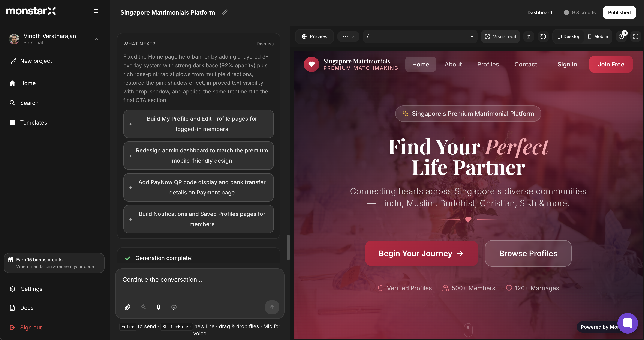The height and width of the screenshot is (340, 644).
Task: Start voice input with microphone icon
Action: pos(158,307)
